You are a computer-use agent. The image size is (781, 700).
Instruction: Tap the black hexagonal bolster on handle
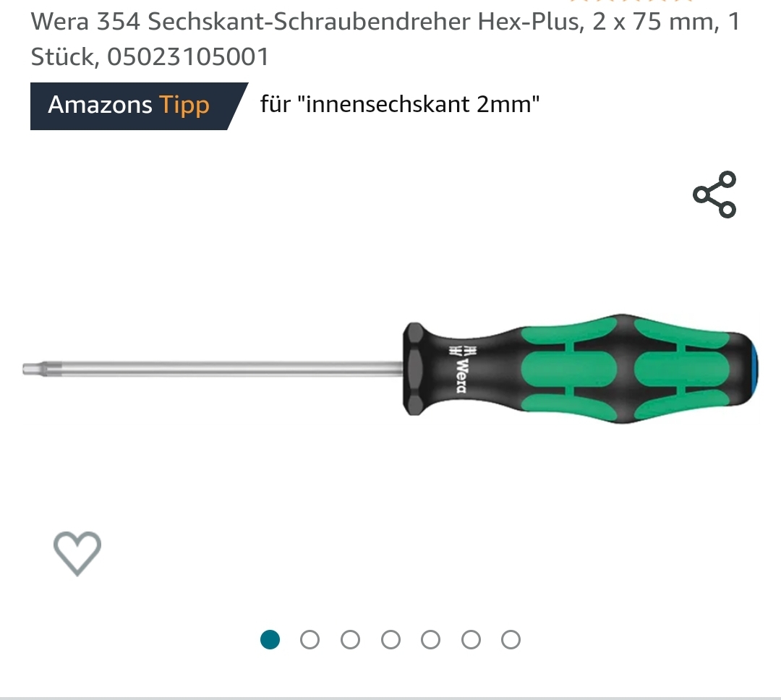point(414,369)
